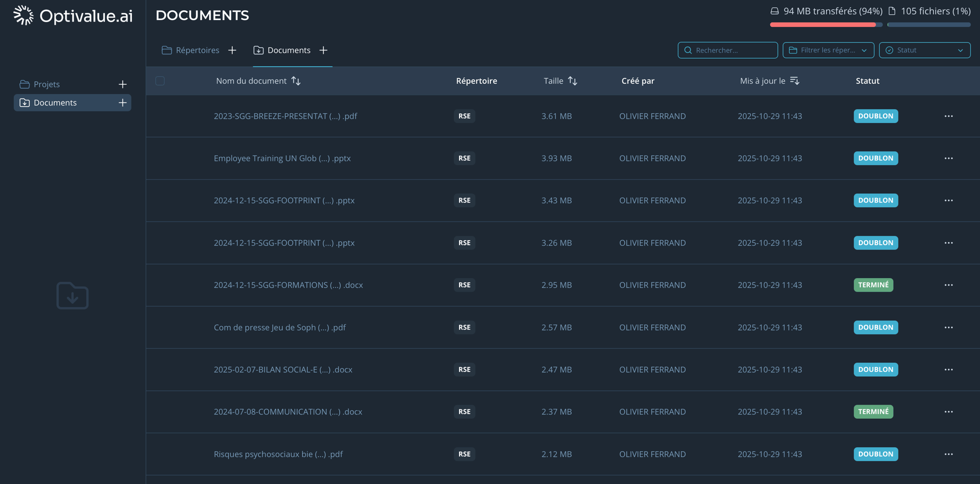Open actions menu for 2023-SGG-BREEZE-PRESENTAT pdf
This screenshot has height=484, width=980.
pyautogui.click(x=949, y=116)
